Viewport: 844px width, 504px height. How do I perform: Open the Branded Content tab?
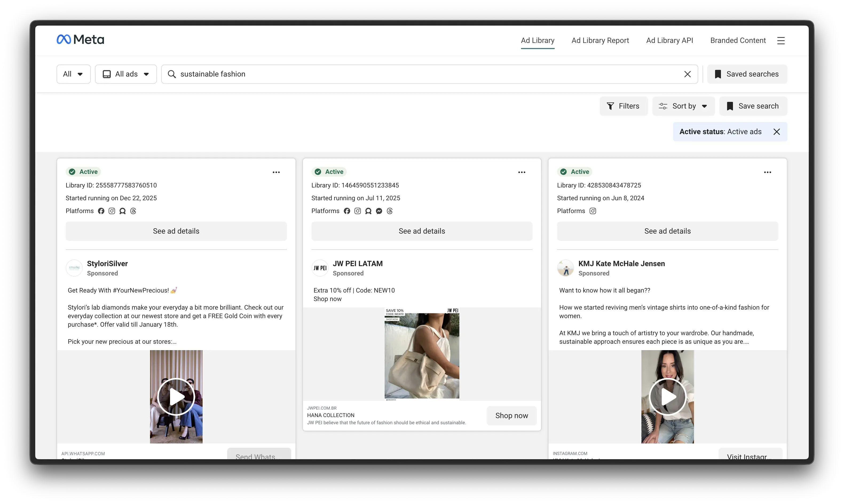click(737, 41)
